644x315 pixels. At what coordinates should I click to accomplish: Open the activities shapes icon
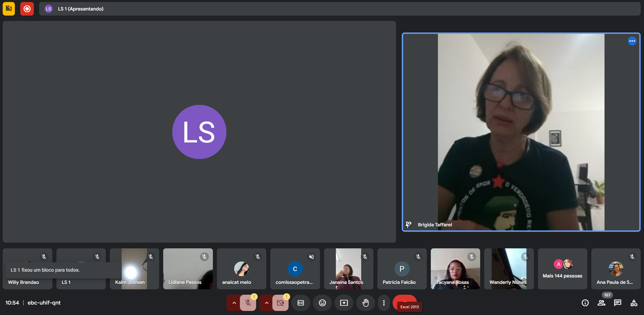(634, 303)
